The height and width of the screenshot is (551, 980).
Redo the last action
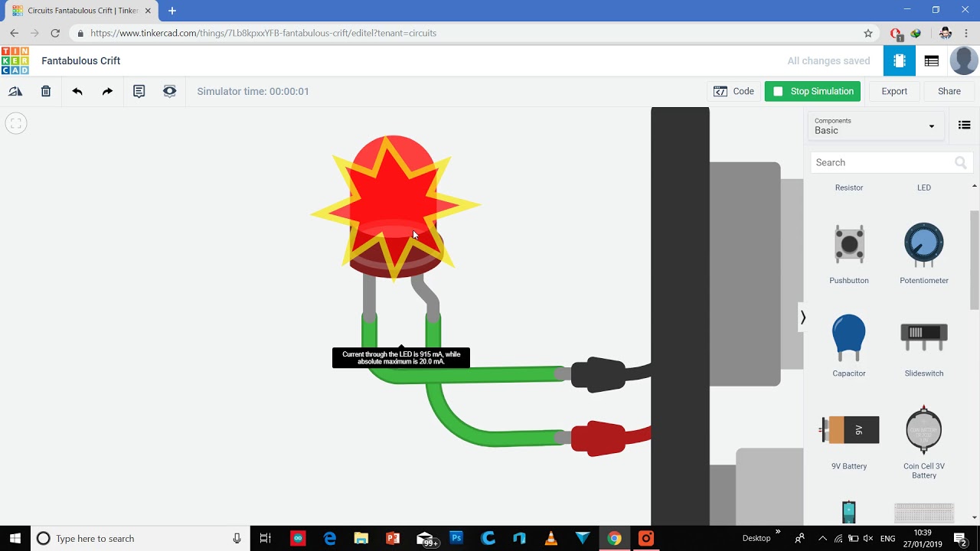[x=107, y=91]
